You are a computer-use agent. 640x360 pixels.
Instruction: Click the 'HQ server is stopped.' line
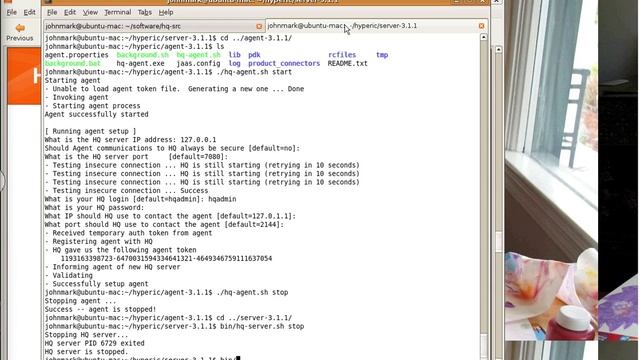click(87, 352)
